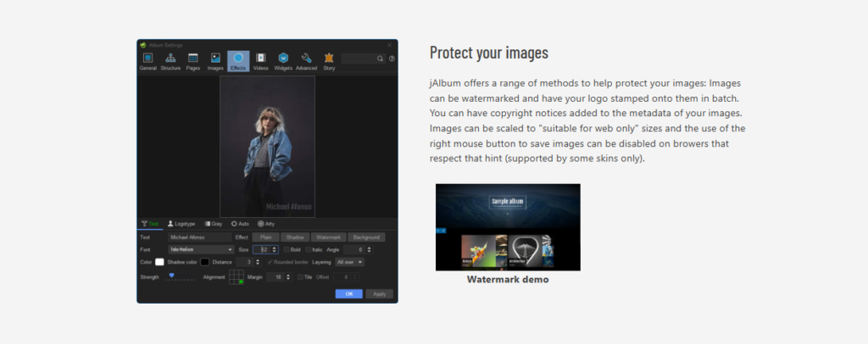Open the Structure settings section

[x=170, y=61]
